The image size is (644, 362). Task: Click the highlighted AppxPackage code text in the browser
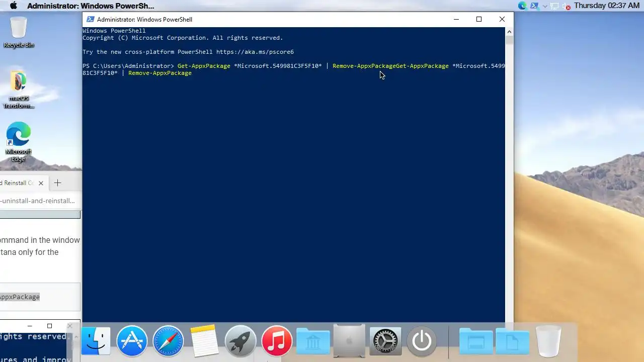coord(20,297)
